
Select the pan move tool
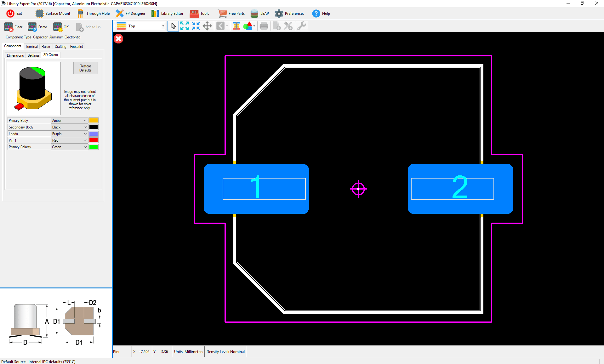click(x=207, y=26)
